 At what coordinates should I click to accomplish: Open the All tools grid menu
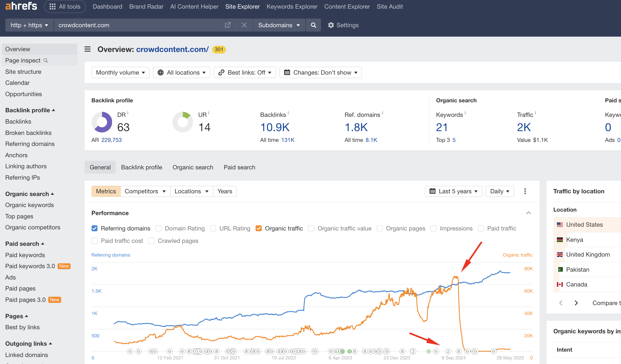click(65, 6)
